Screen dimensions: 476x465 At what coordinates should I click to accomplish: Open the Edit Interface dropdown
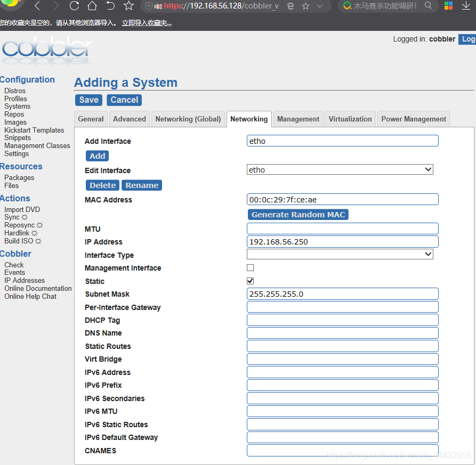coord(340,169)
